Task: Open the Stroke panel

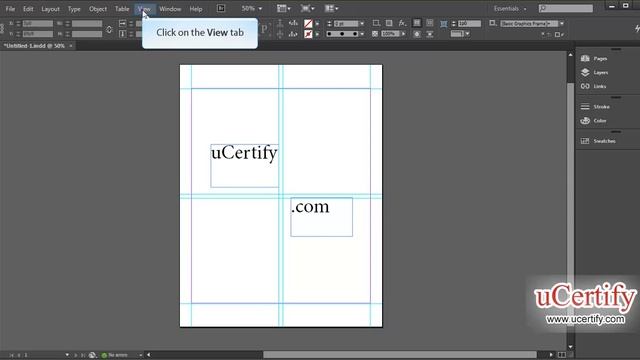Action: tap(595, 107)
